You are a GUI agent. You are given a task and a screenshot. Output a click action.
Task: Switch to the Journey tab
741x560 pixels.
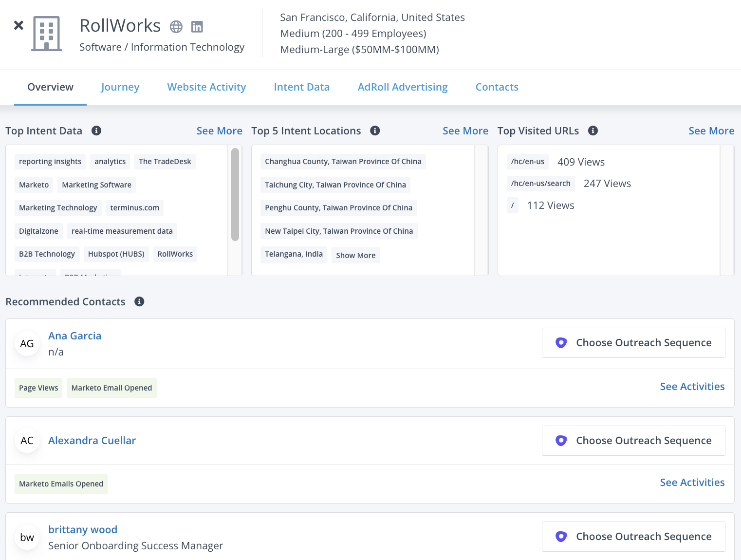120,87
